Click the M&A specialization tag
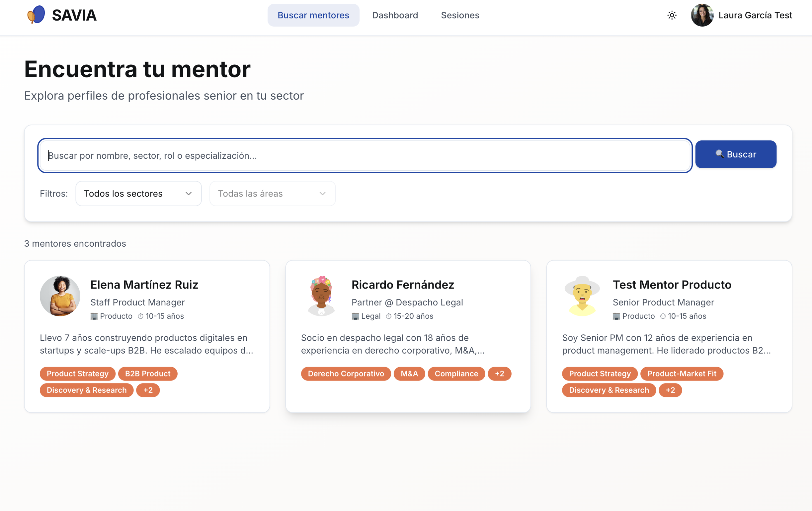The width and height of the screenshot is (812, 511). click(409, 374)
